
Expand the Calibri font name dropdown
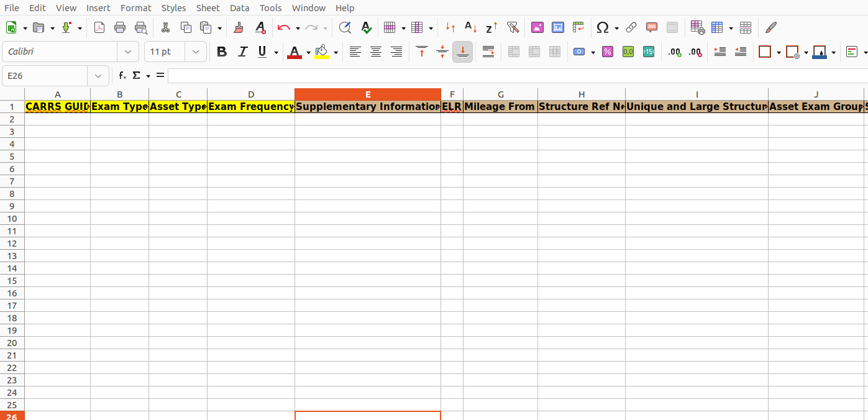[128, 52]
